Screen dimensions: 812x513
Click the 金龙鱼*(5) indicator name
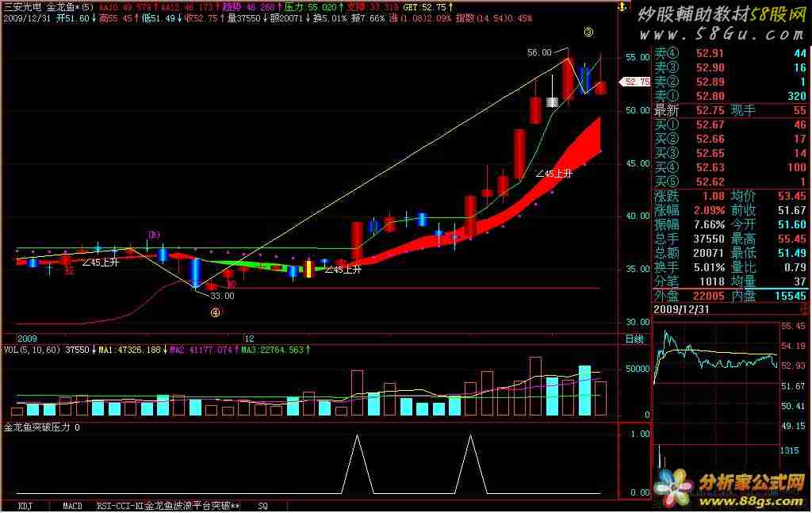[70, 7]
